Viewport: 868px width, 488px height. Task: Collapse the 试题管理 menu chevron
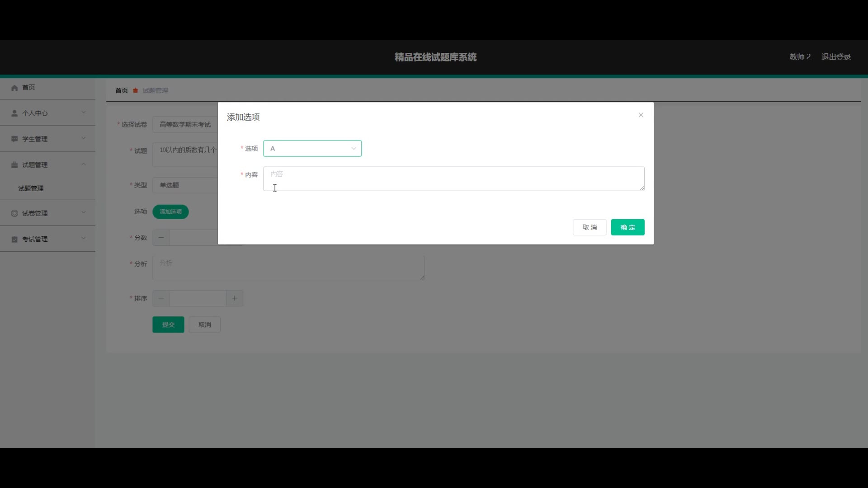84,164
